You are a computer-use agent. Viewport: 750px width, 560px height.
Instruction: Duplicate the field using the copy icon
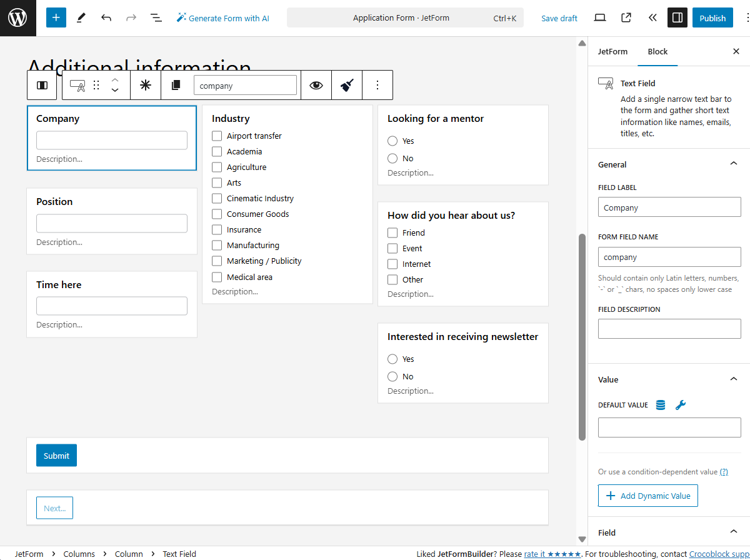click(176, 84)
